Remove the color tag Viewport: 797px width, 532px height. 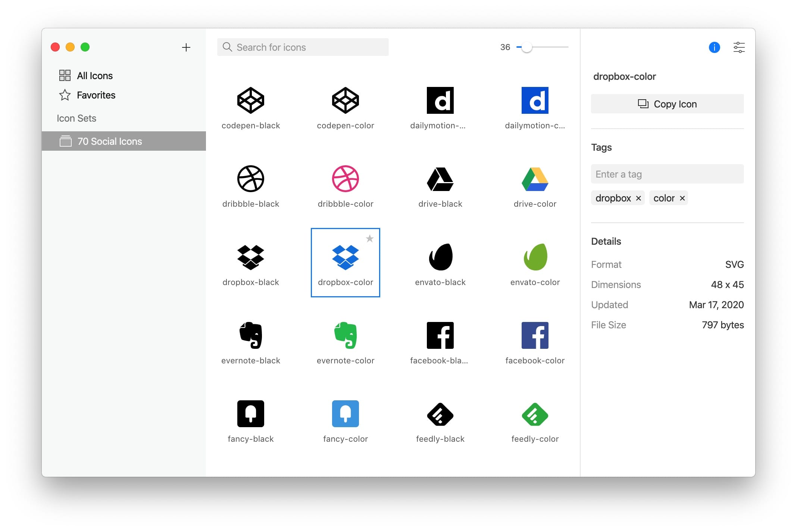682,198
